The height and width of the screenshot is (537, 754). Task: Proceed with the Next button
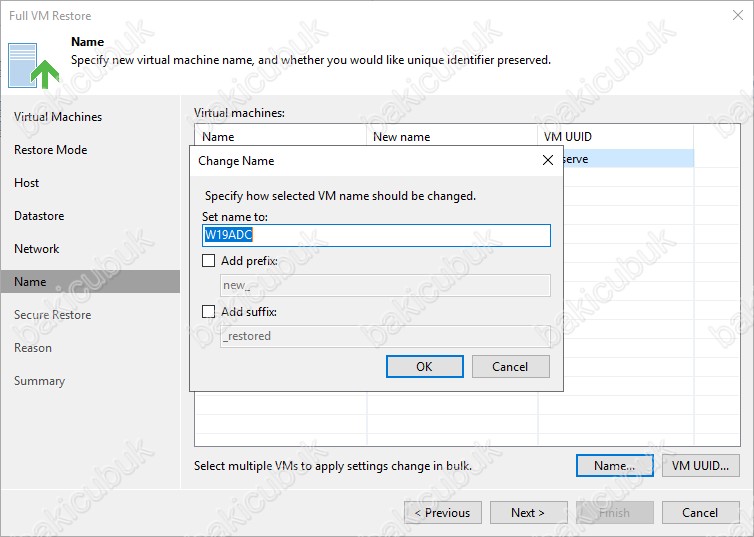(x=528, y=512)
